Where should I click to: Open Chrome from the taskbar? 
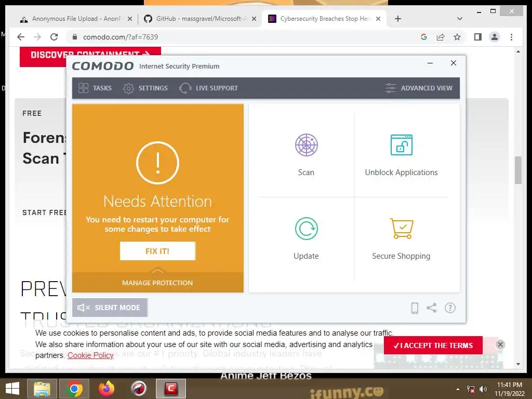74,389
